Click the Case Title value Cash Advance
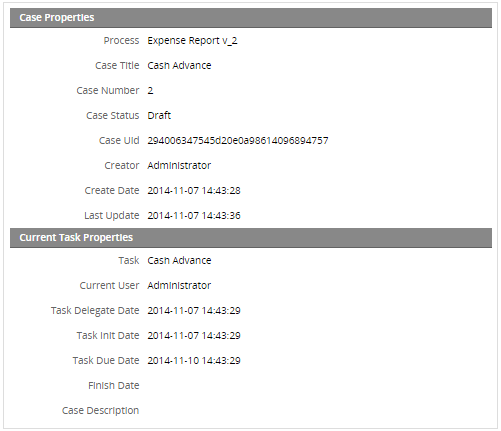Screen dimensions: 501x431 [179, 66]
